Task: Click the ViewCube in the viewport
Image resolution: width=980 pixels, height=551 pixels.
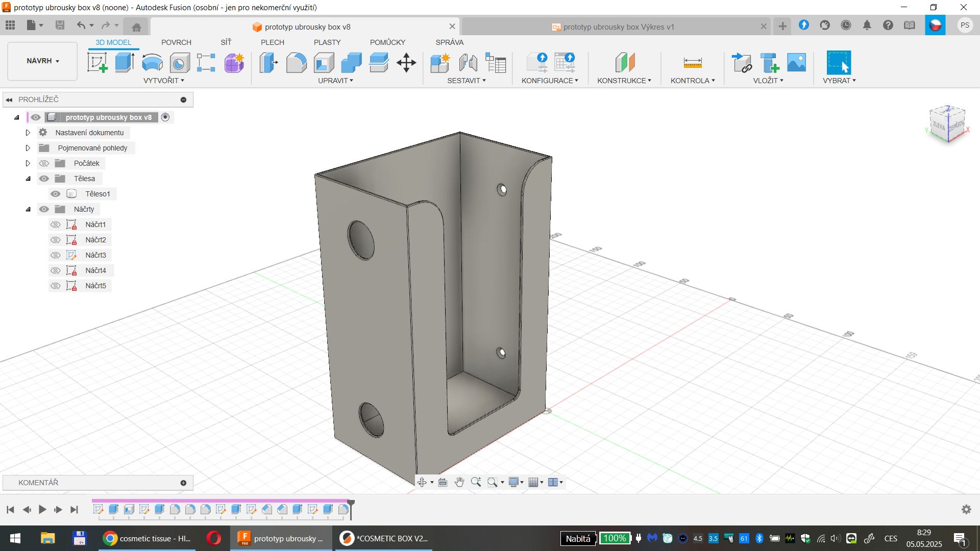Action: [x=947, y=124]
